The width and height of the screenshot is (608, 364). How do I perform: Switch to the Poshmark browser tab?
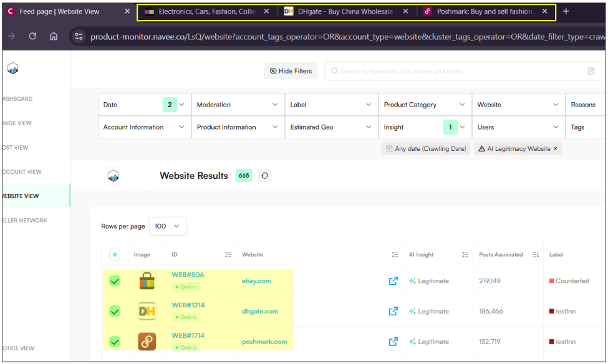[x=485, y=11]
